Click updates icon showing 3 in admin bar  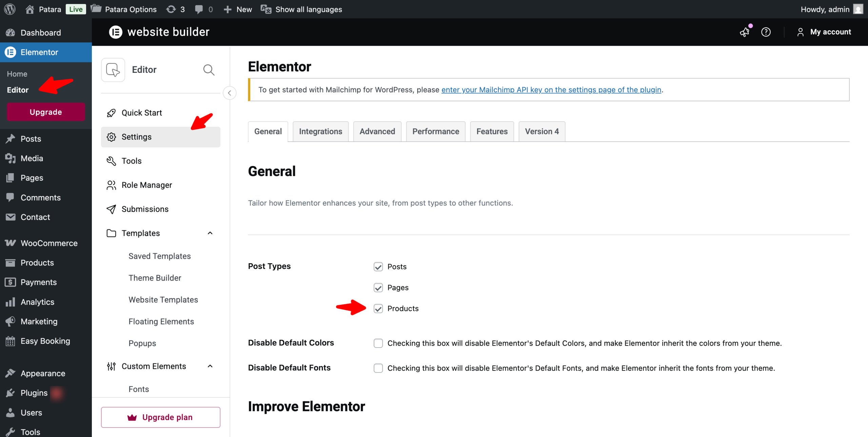point(175,9)
